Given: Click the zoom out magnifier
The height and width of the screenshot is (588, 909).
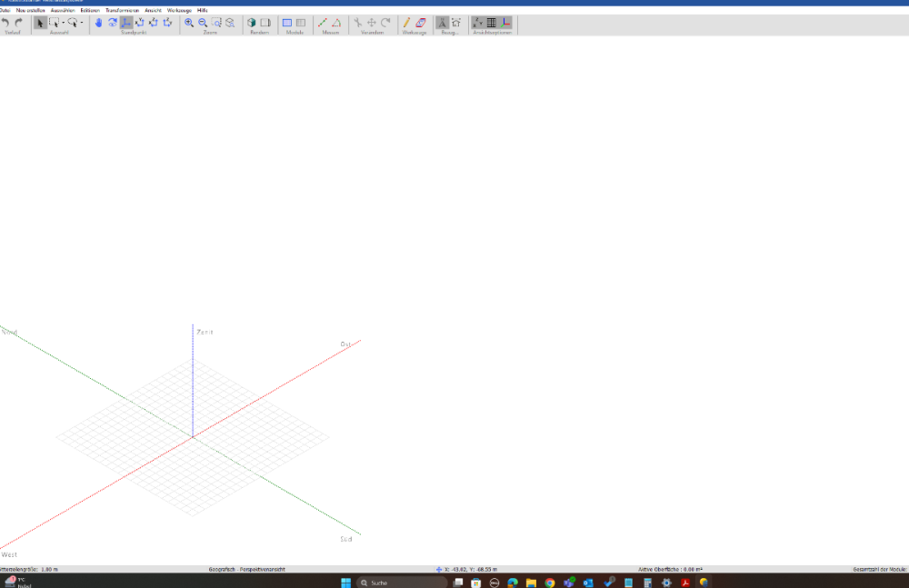Looking at the screenshot, I should pyautogui.click(x=203, y=22).
